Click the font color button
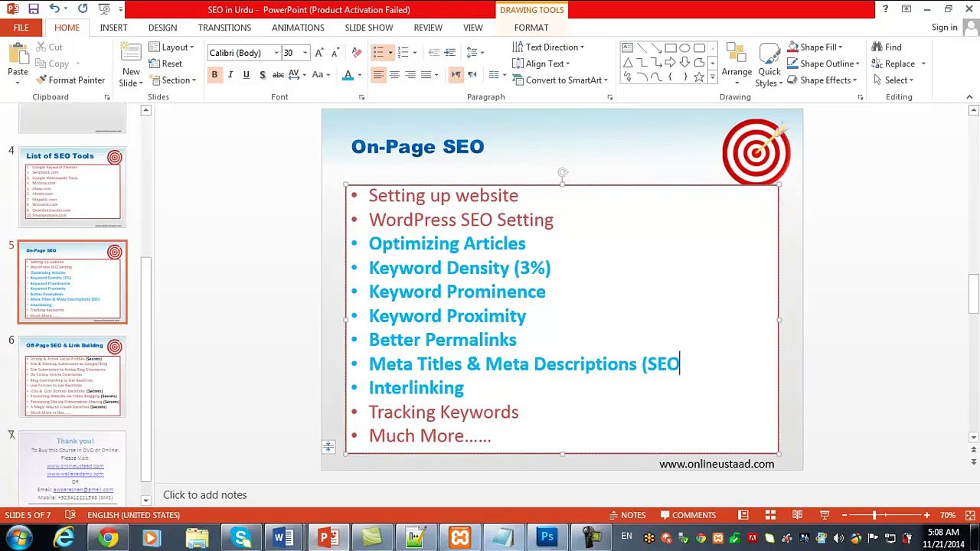 348,74
